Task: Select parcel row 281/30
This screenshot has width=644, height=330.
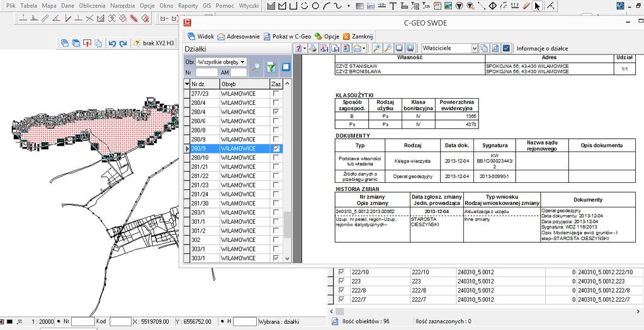Action: point(234,203)
